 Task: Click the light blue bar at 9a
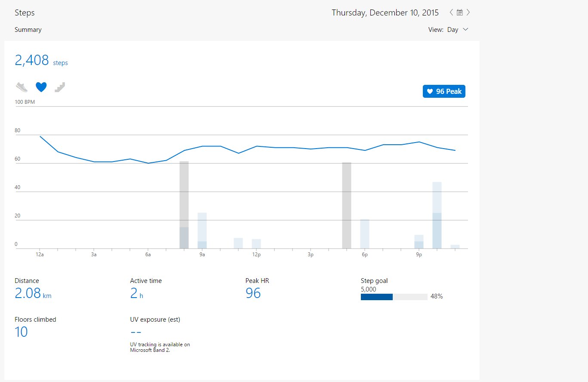click(x=202, y=230)
